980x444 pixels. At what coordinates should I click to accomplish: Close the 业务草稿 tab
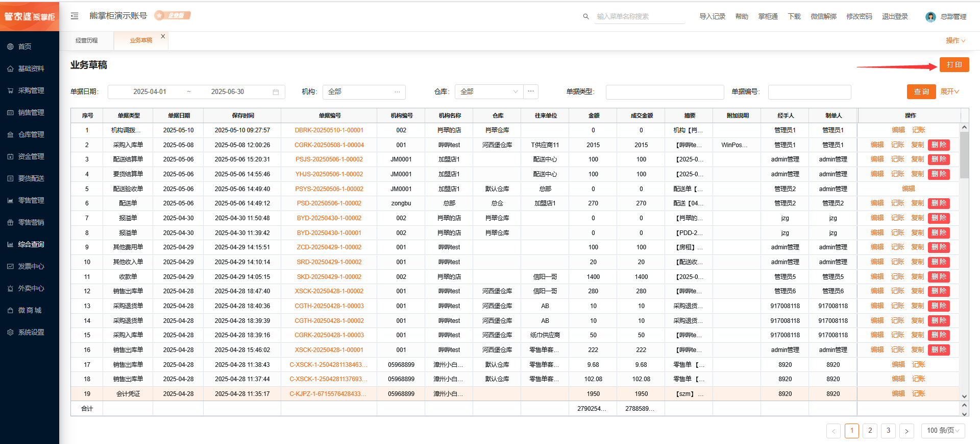(163, 36)
